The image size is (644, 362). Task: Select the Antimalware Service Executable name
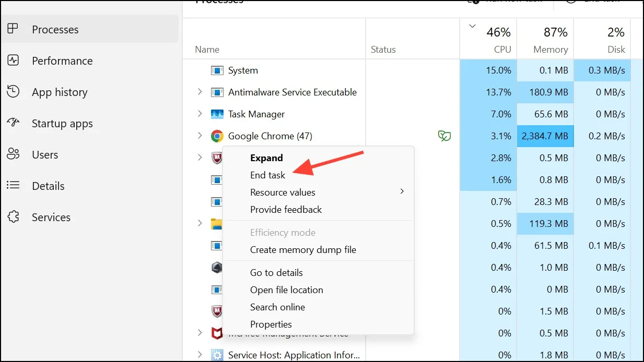pos(292,92)
